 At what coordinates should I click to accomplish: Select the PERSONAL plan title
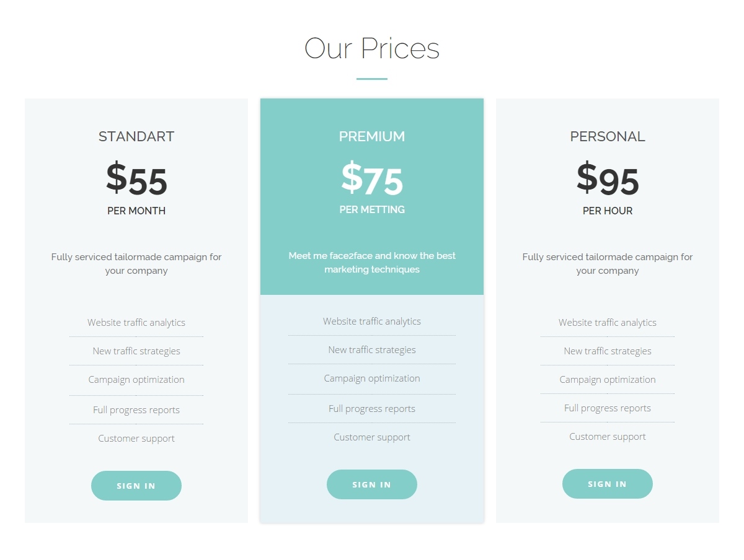click(608, 137)
